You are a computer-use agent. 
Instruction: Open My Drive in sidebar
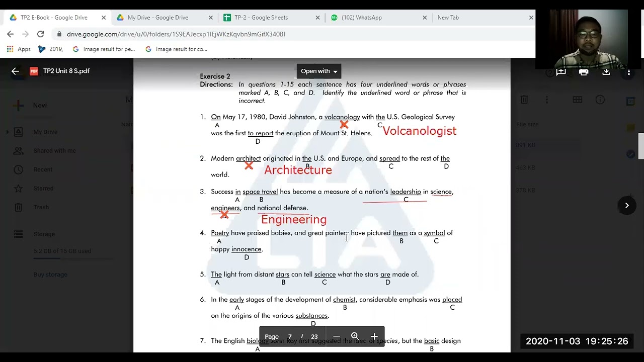click(45, 132)
